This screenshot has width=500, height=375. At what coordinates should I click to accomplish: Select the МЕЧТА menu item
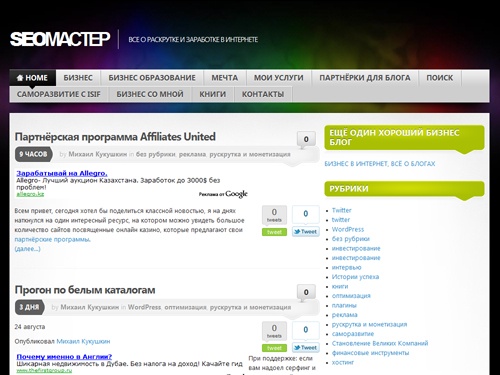pos(225,78)
